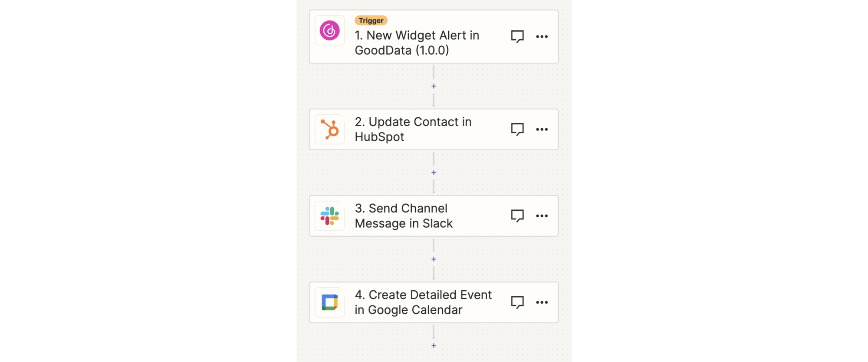868x362 pixels.
Task: Click the Google Calendar icon on step 4
Action: (x=331, y=302)
